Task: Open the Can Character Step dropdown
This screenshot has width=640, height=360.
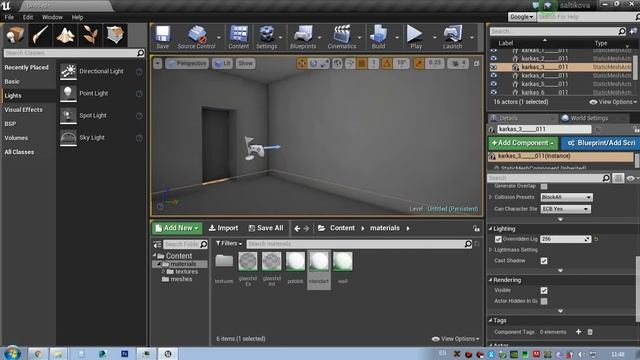Action: [565, 209]
